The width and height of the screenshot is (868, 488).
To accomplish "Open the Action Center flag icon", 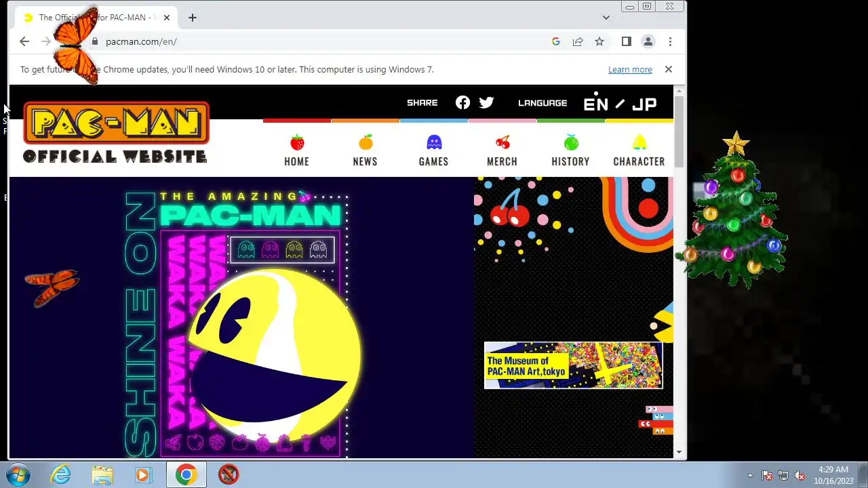I will 767,475.
